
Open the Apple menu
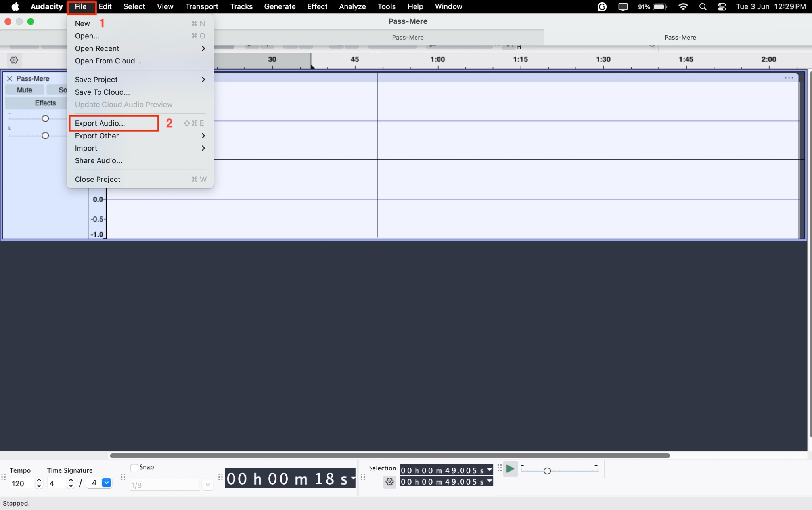(x=15, y=7)
